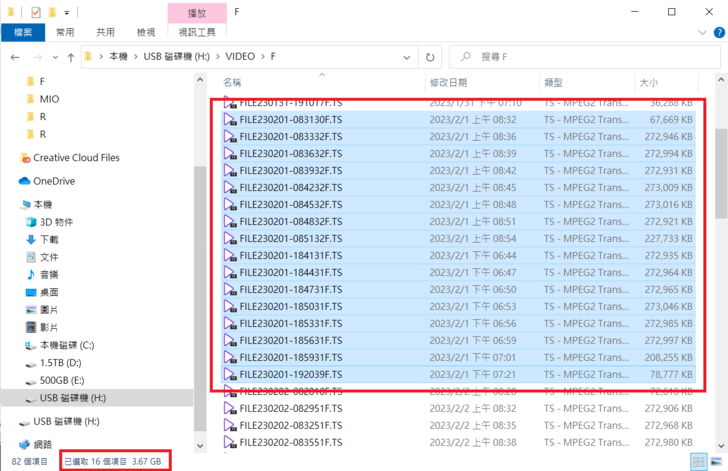728x471 pixels.
Task: Switch to the 常用 ribbon tab
Action: coord(65,32)
